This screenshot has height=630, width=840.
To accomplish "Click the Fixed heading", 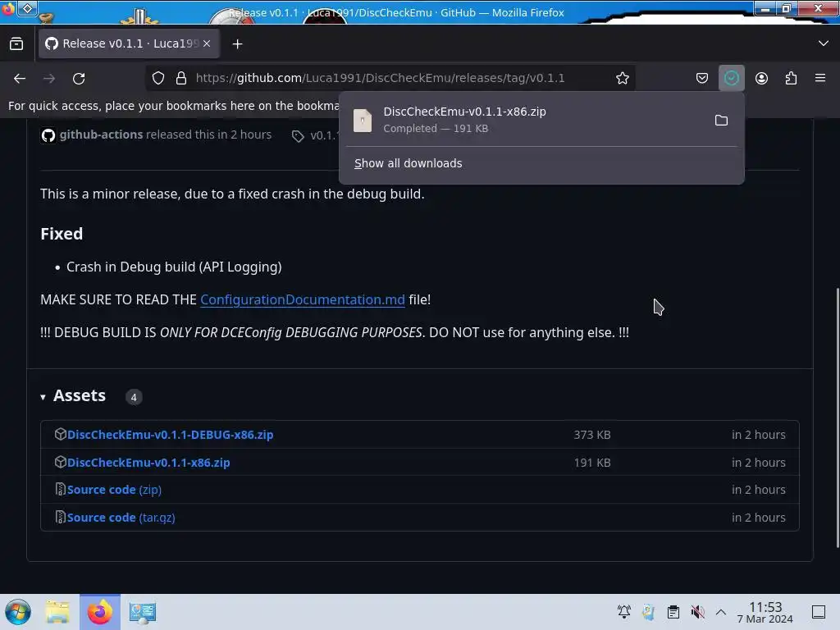I will (62, 234).
